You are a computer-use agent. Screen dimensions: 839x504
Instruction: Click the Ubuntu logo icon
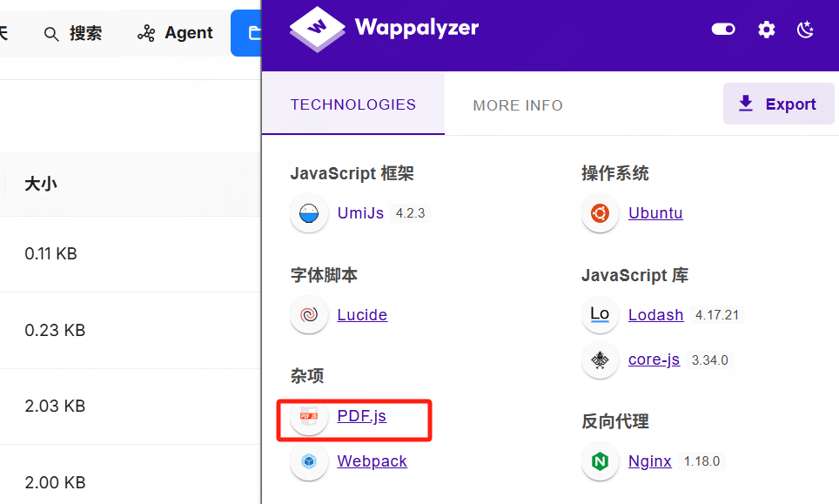(x=600, y=213)
